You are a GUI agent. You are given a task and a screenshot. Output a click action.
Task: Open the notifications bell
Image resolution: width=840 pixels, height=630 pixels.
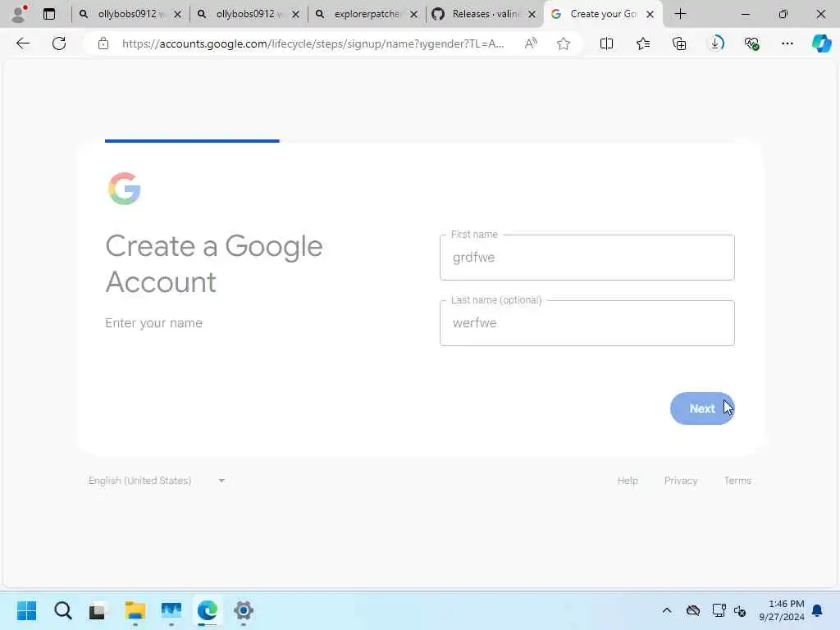point(817,610)
